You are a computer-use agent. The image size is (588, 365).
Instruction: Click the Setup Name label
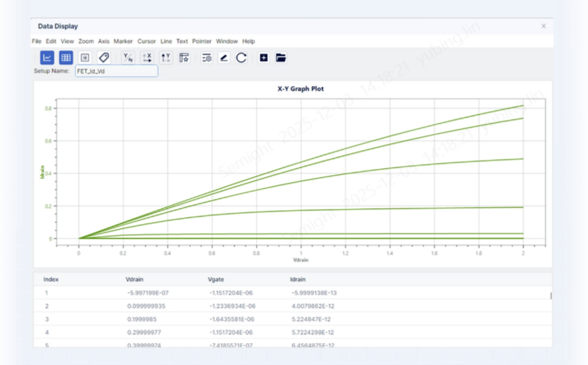[52, 71]
